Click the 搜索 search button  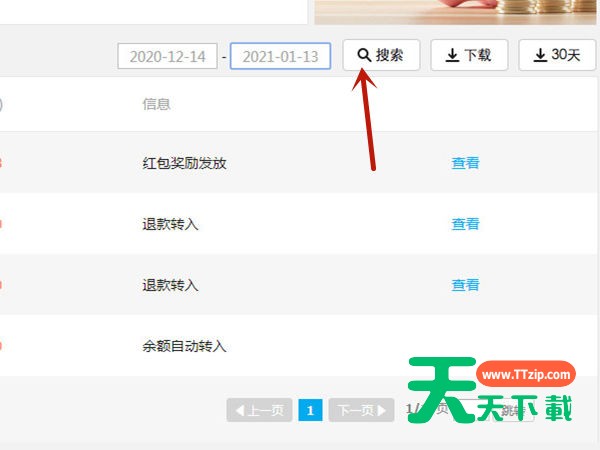tap(381, 55)
